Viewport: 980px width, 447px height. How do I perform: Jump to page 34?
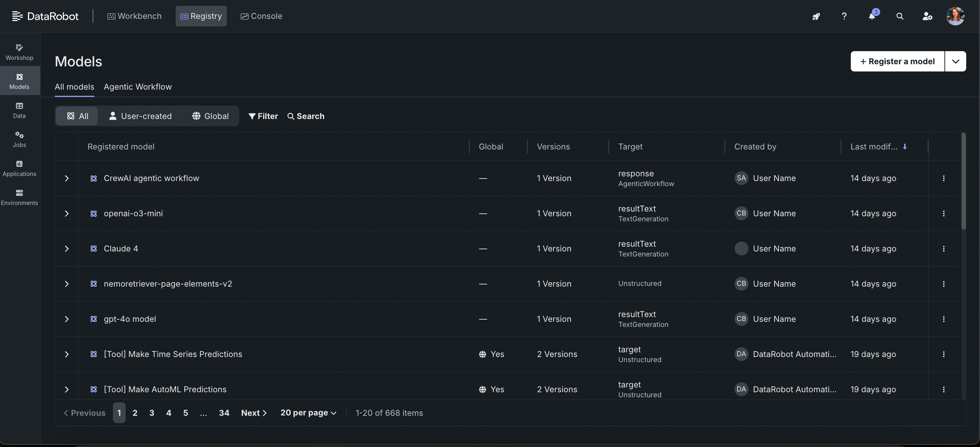224,413
